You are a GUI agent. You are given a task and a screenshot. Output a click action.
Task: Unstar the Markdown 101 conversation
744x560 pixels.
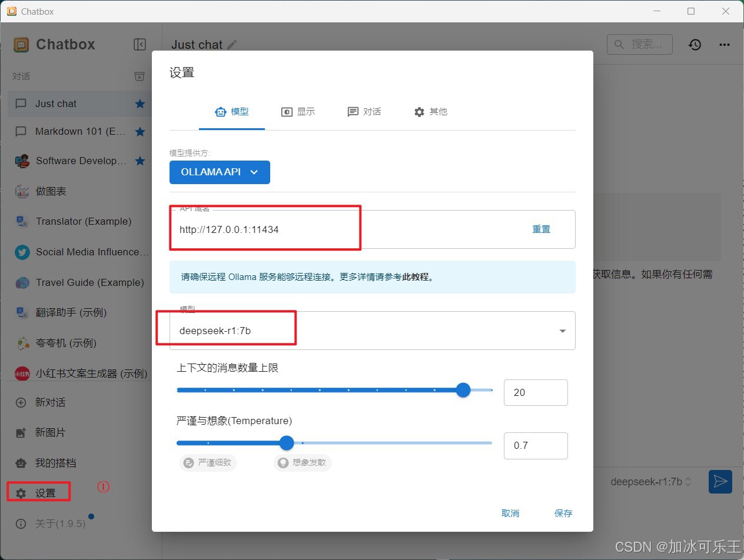coord(139,131)
